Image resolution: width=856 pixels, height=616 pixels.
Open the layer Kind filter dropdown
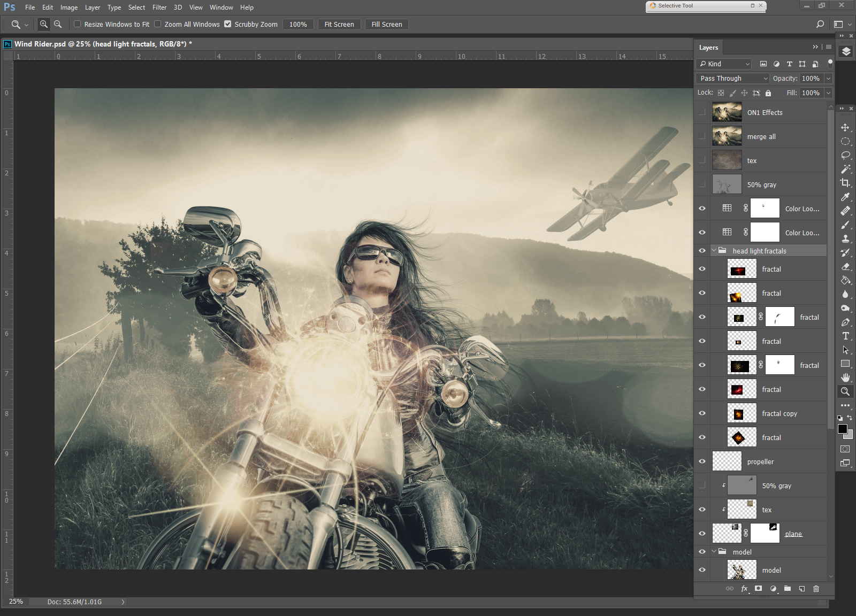pyautogui.click(x=724, y=64)
